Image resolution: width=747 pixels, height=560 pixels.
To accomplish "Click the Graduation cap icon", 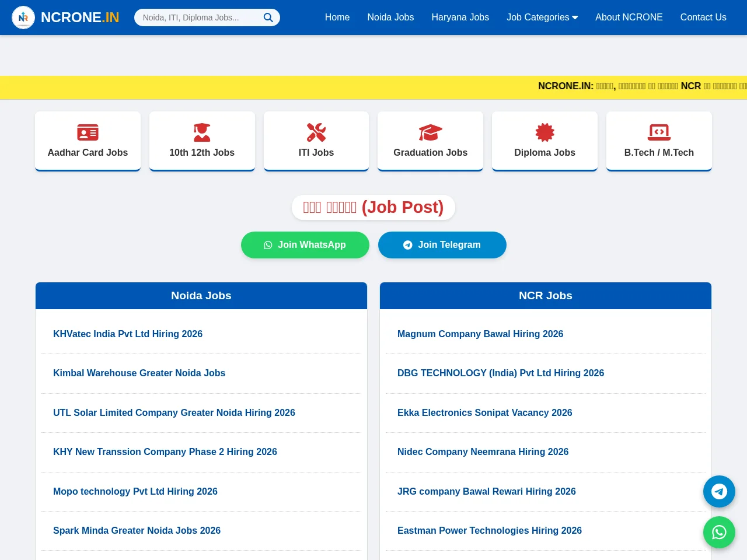I will pyautogui.click(x=431, y=132).
